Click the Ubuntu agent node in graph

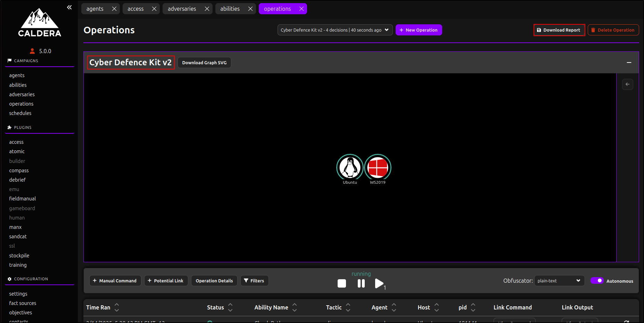pos(350,167)
